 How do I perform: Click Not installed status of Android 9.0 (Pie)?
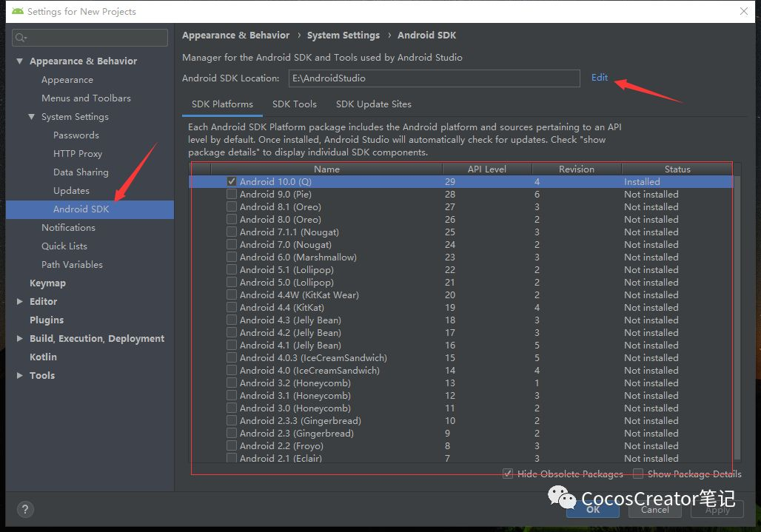click(x=651, y=194)
